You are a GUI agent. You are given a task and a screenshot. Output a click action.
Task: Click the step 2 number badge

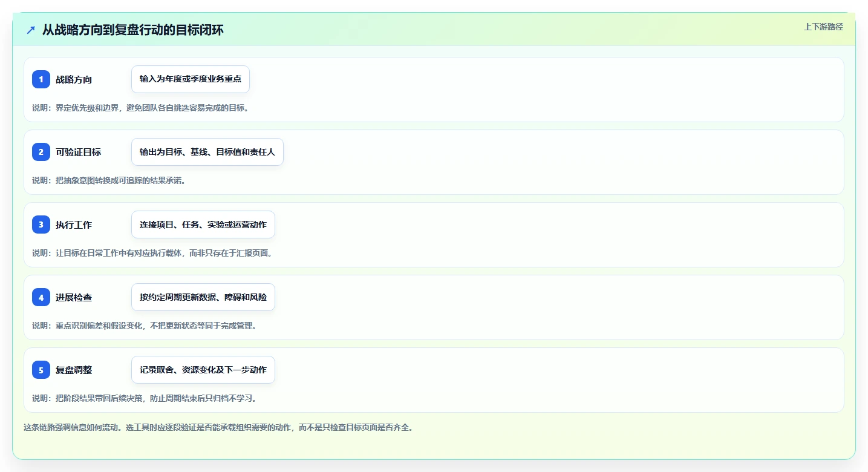tap(41, 152)
